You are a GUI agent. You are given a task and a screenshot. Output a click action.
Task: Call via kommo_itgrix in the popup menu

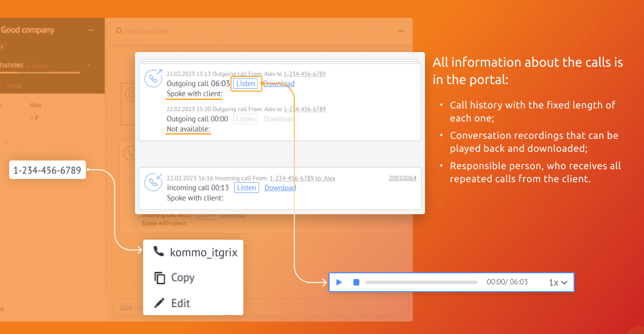point(196,252)
